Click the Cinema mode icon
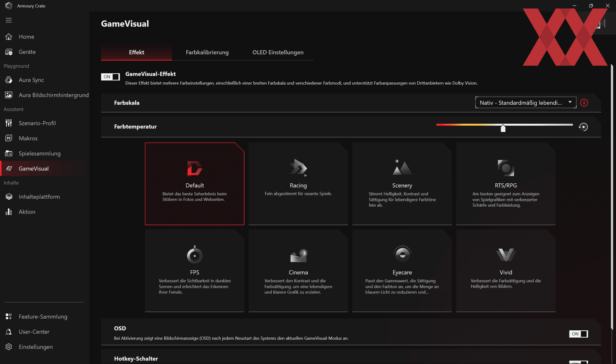This screenshot has width=616, height=364. click(298, 255)
